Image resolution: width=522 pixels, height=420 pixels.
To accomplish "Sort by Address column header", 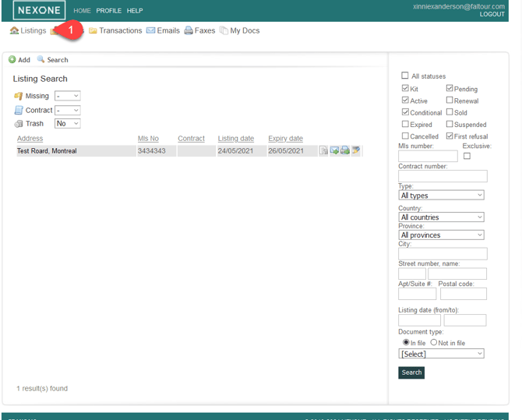I will [x=30, y=139].
